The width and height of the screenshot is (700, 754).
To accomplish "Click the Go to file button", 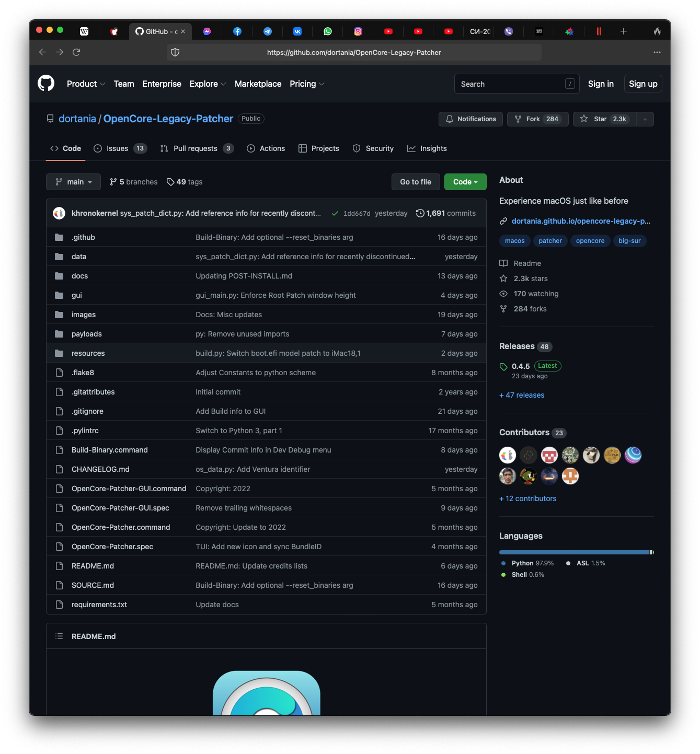I will tap(416, 182).
